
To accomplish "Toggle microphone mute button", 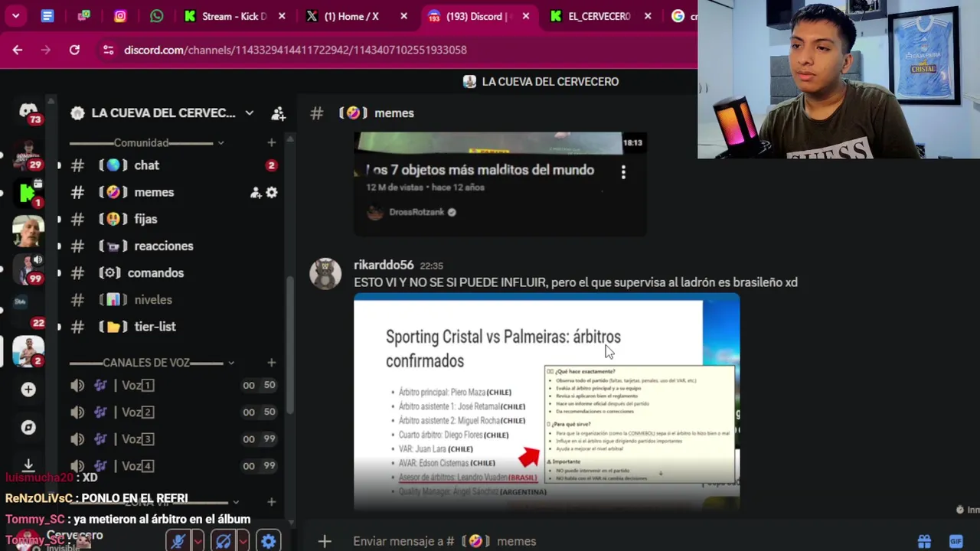I will point(178,541).
